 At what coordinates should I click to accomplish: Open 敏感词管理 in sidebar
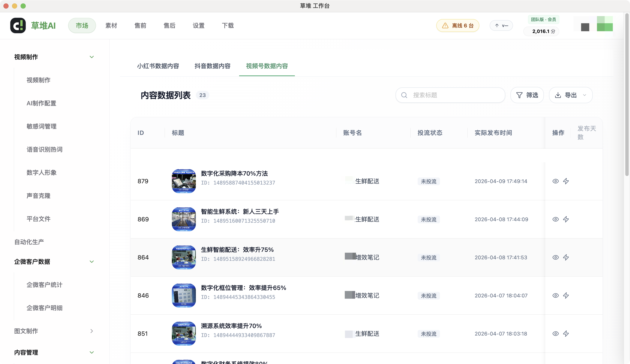[x=42, y=126]
